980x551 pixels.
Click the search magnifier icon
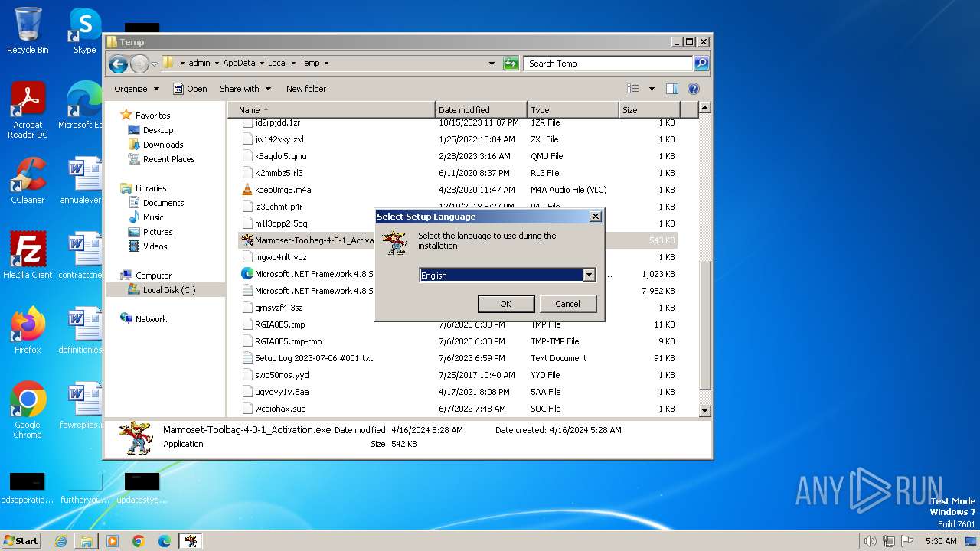click(x=701, y=64)
